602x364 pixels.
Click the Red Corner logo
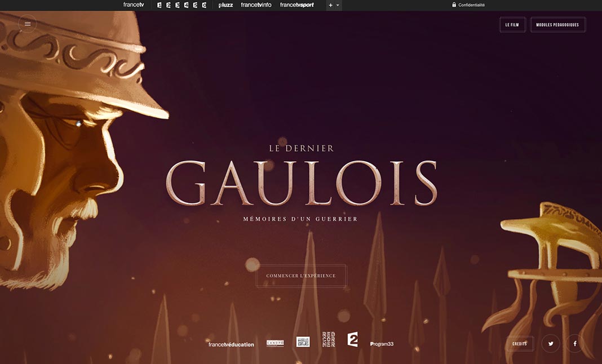click(329, 339)
